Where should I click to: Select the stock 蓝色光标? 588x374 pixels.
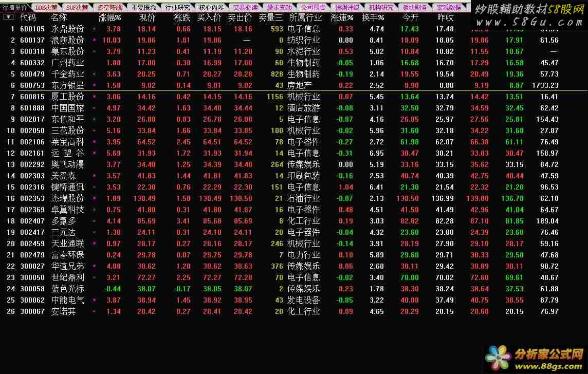click(67, 289)
